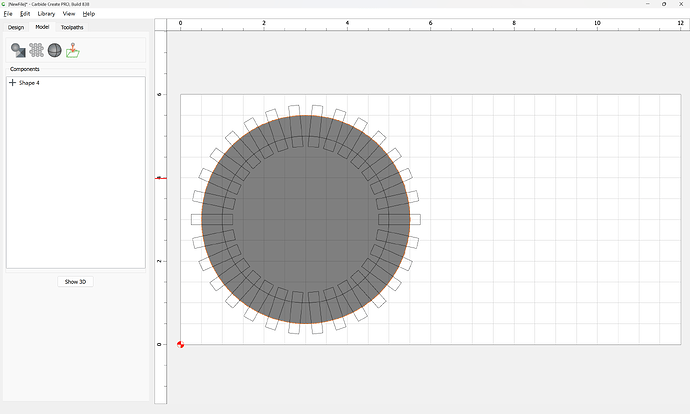Switch to the Design tab

coord(16,27)
